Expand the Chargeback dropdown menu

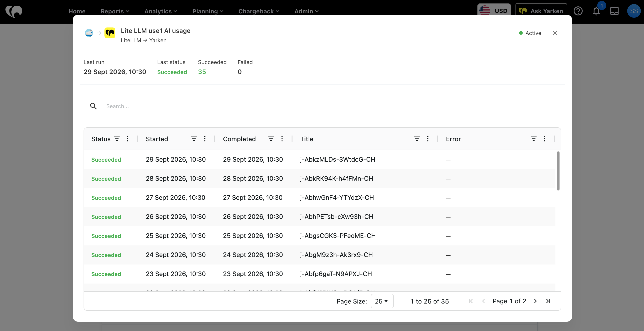tap(259, 11)
